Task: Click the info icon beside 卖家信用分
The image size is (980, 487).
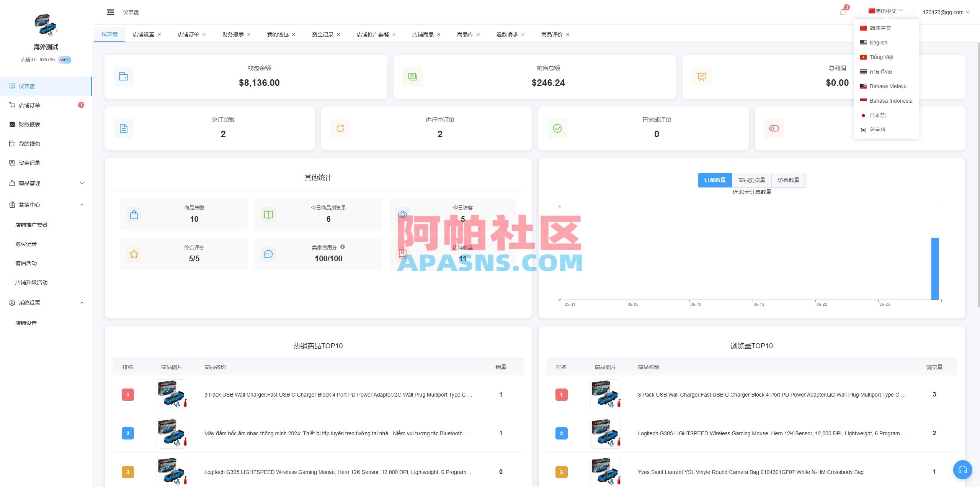Action: tap(343, 247)
